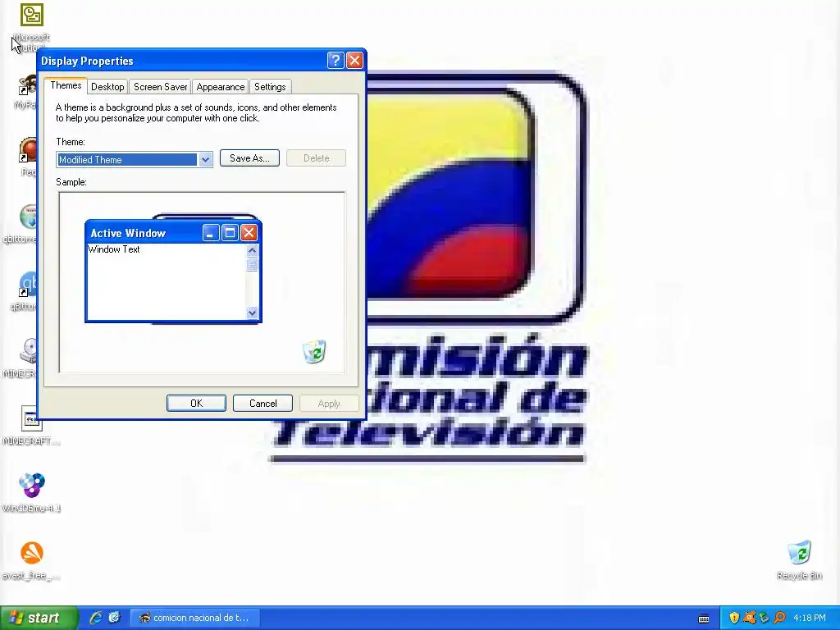The image size is (840, 630).
Task: Click the sample Active Window red close button
Action: click(249, 232)
